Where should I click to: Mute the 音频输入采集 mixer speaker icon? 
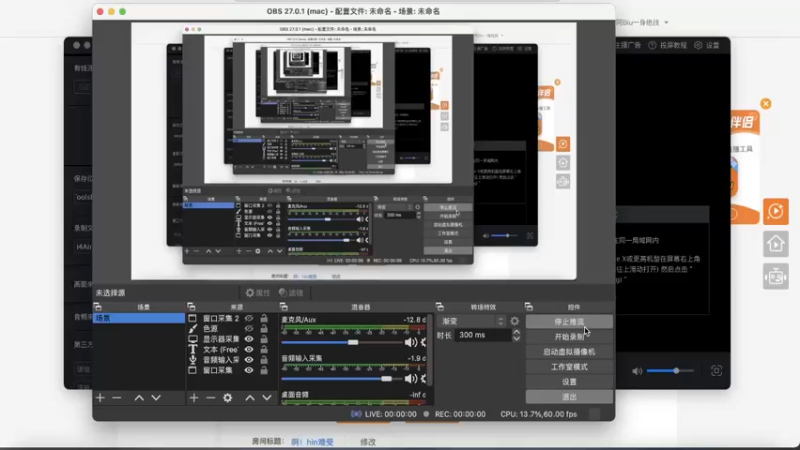click(410, 379)
